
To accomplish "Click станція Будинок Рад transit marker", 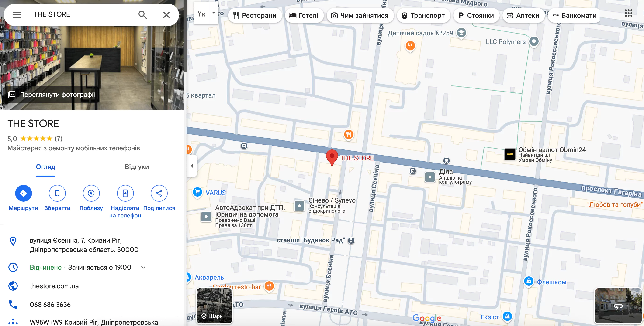I will (x=351, y=241).
